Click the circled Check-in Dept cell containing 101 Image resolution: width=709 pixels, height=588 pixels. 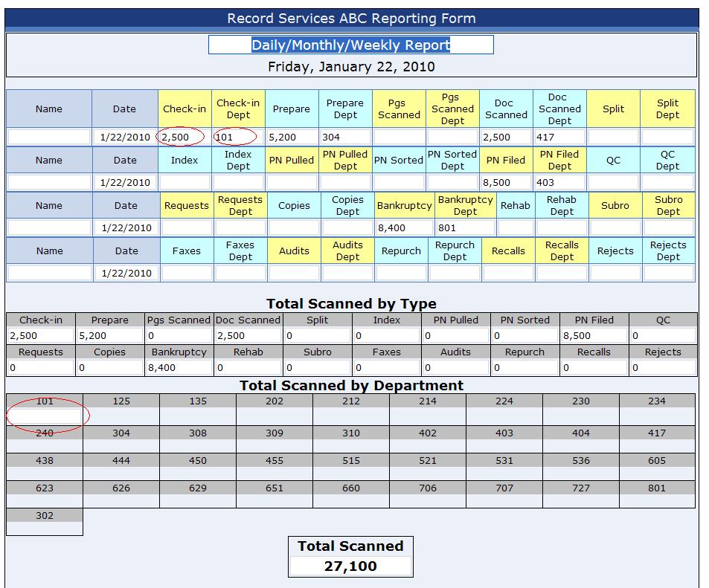(x=238, y=136)
